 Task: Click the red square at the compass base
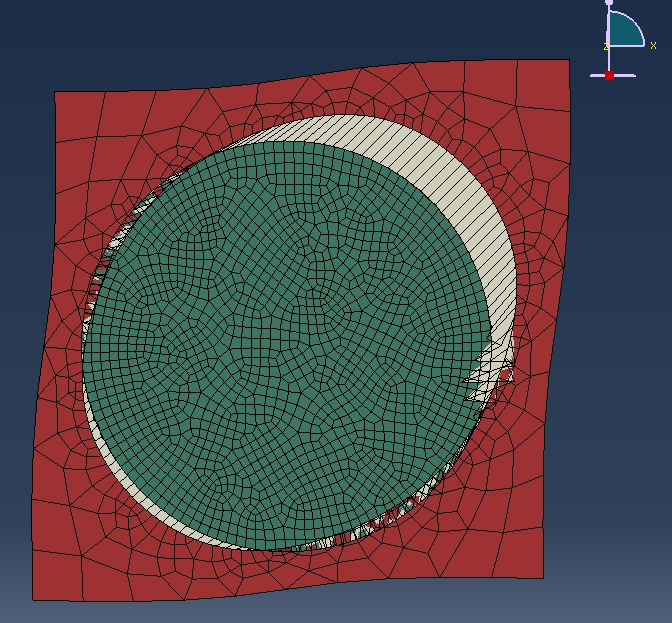coord(609,75)
